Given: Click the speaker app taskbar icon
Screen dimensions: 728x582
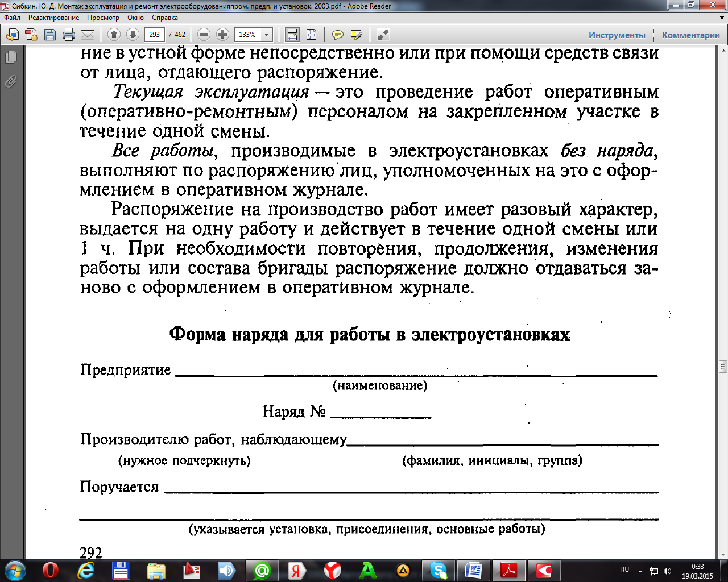Looking at the screenshot, I should [x=227, y=570].
